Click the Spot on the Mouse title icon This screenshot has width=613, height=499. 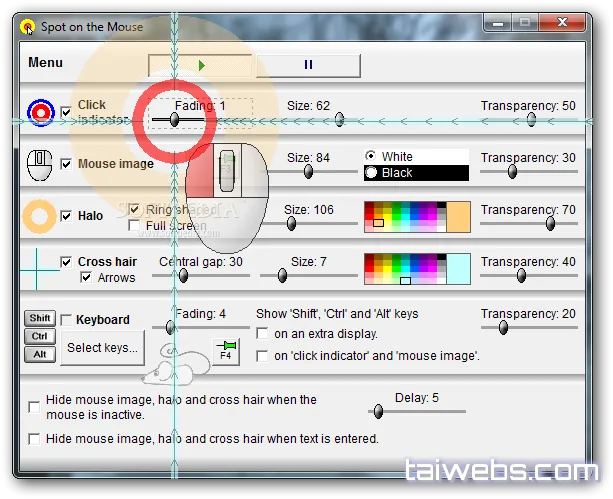coord(27,27)
